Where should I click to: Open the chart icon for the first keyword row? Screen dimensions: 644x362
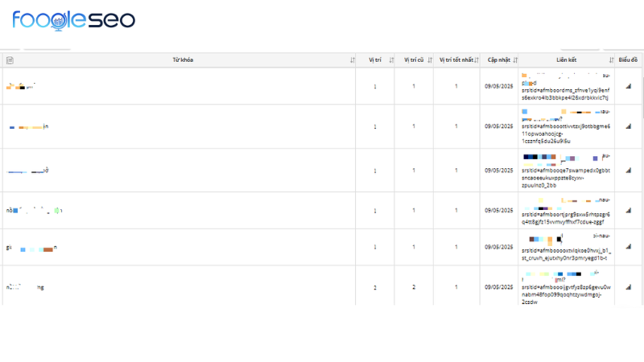(x=629, y=86)
